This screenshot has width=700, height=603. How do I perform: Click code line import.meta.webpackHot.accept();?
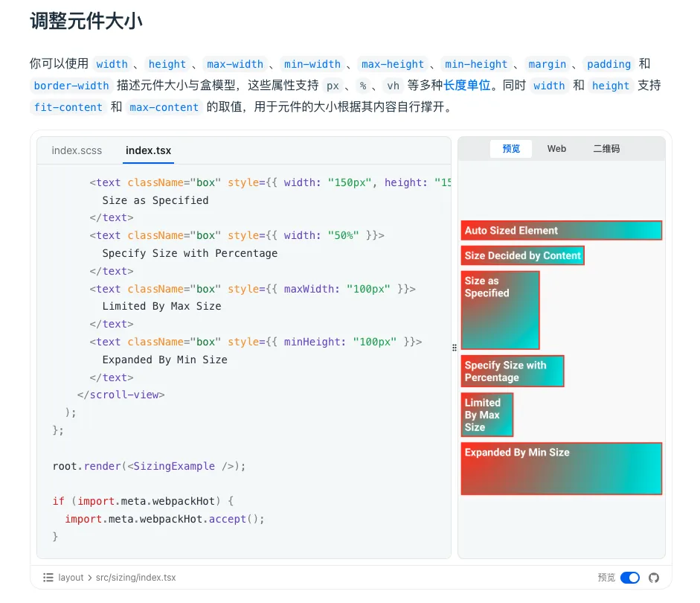[164, 519]
